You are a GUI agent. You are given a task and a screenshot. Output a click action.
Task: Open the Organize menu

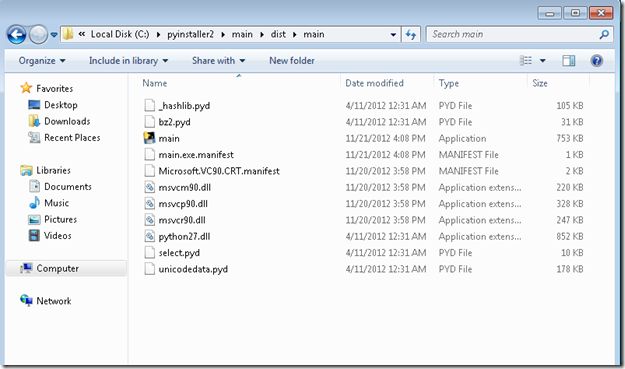pos(42,61)
